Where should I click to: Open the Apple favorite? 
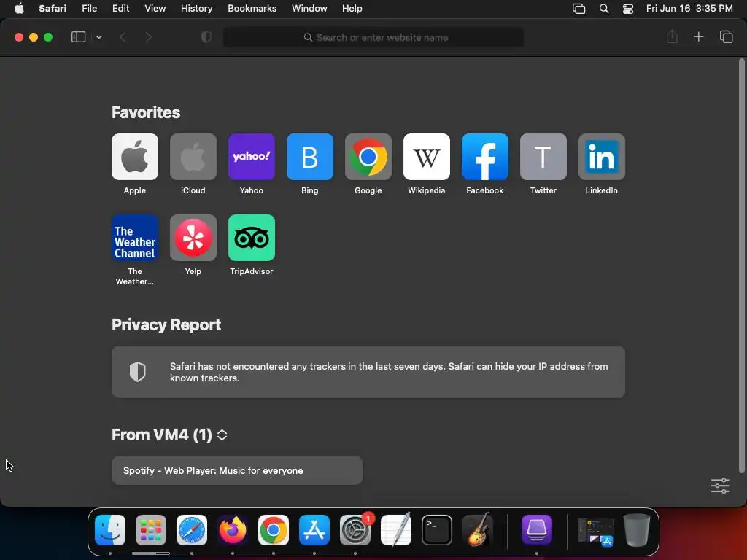coord(135,157)
